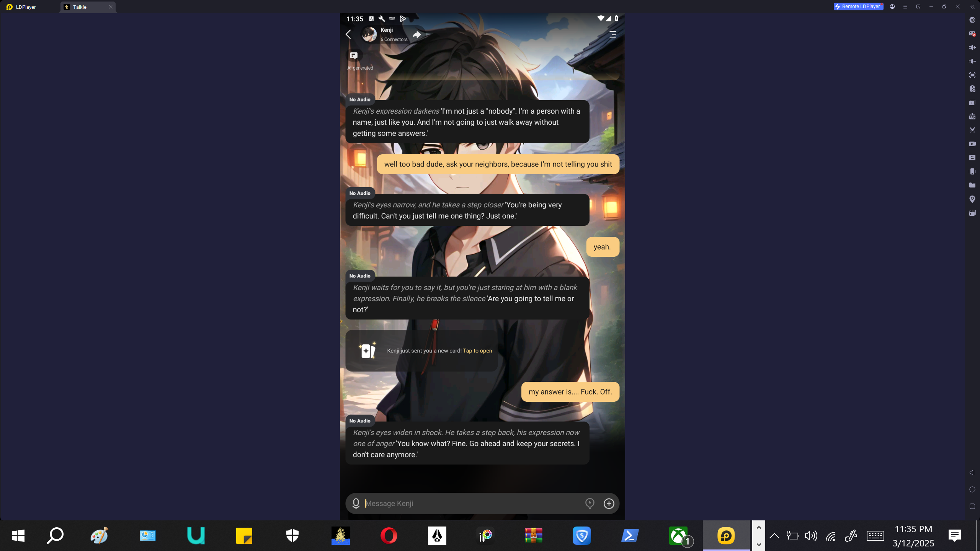The image size is (980, 551).
Task: Click No Audio label above 'very difficult' message
Action: click(360, 193)
